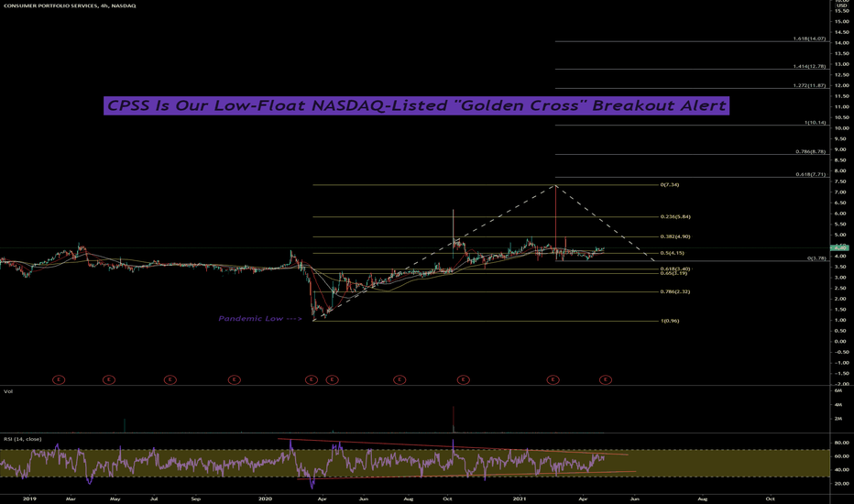Select the 10.00 price axis label

tap(841, 128)
